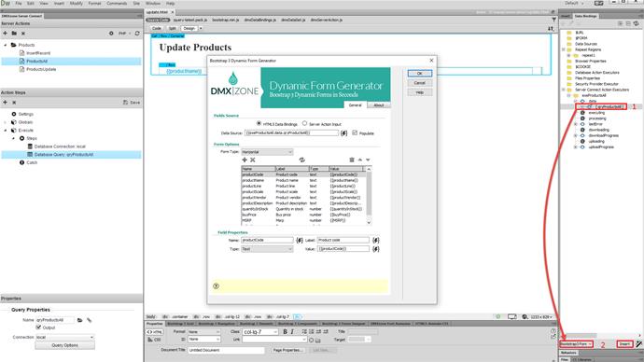The image size is (644, 362).
Task: Click the field Label input box
Action: point(343,240)
